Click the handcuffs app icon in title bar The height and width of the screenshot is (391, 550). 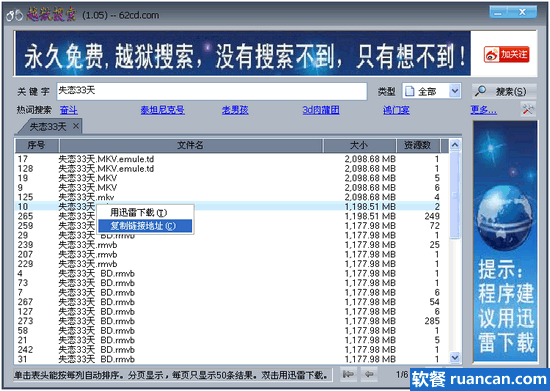[15, 15]
